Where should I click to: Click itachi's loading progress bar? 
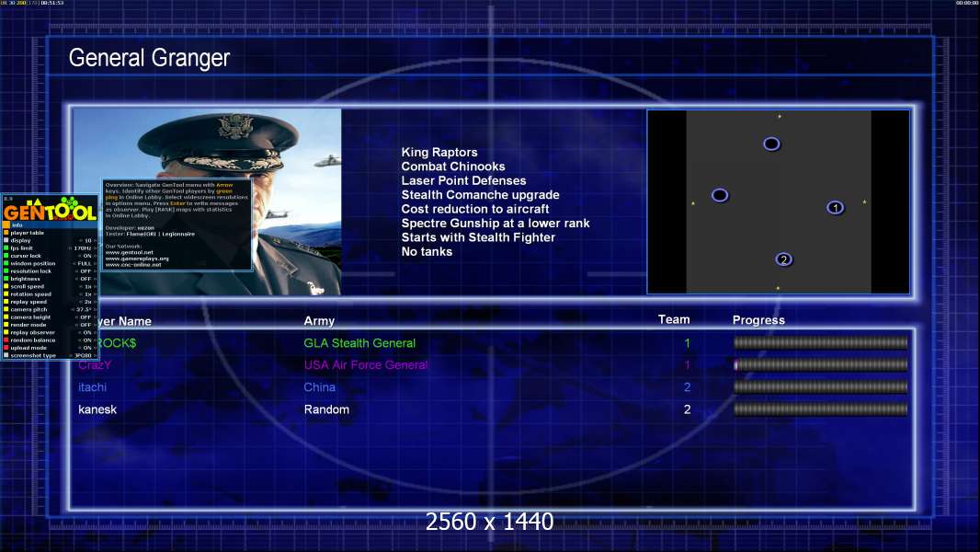(821, 387)
